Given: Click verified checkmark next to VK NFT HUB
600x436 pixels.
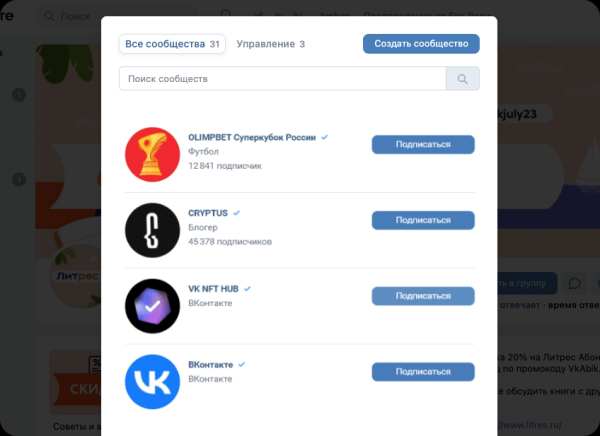Looking at the screenshot, I should tap(247, 288).
